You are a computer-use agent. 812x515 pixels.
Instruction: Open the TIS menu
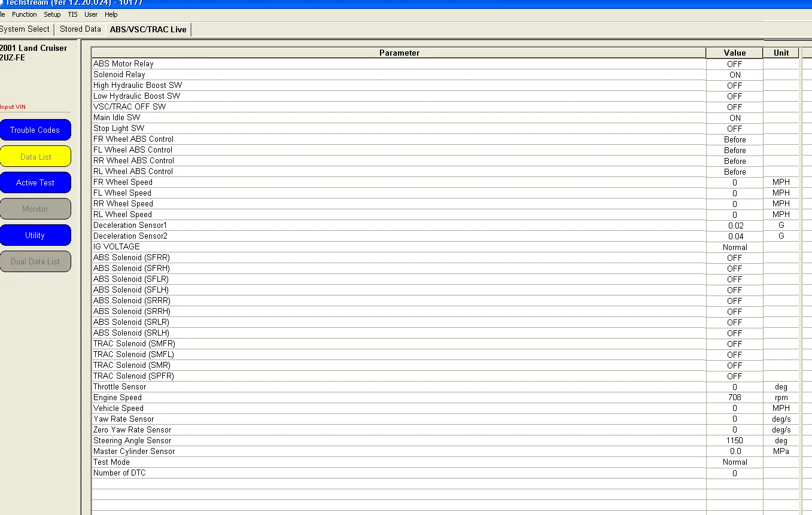coord(72,14)
